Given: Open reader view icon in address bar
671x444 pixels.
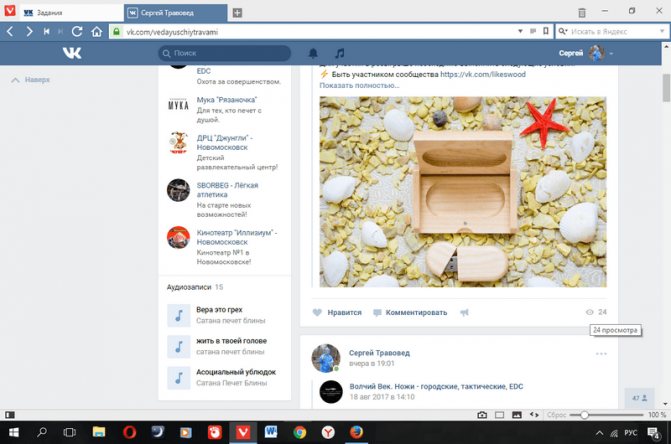Looking at the screenshot, I should [533, 31].
